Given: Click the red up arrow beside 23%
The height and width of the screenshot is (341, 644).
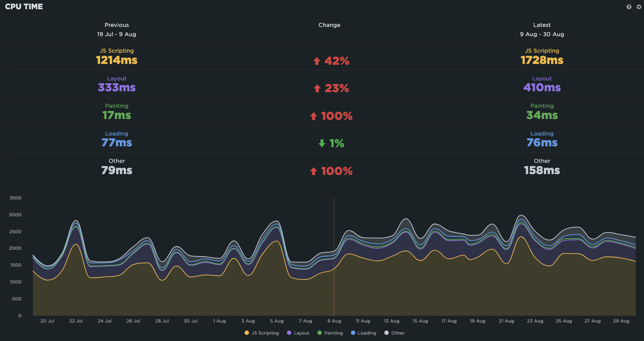Looking at the screenshot, I should click(x=317, y=88).
